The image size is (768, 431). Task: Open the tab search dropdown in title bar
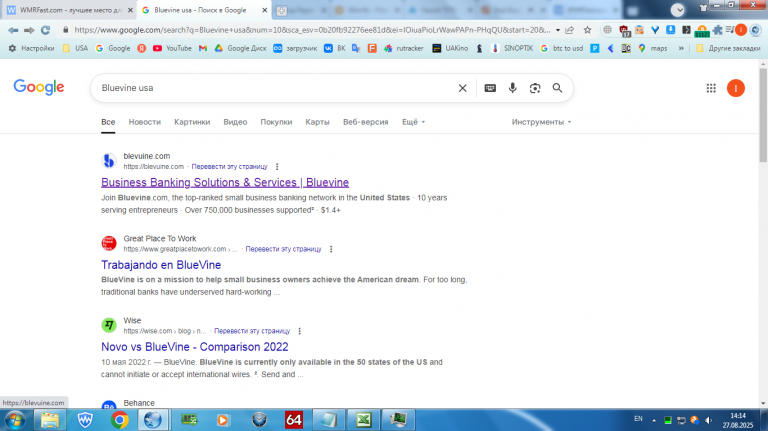coord(678,9)
